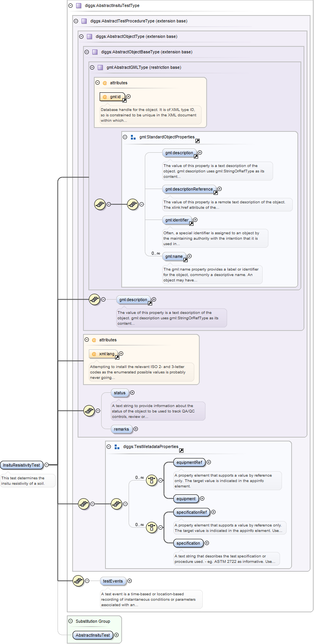Expand the gml:id attribute plus icon

pyautogui.click(x=129, y=97)
